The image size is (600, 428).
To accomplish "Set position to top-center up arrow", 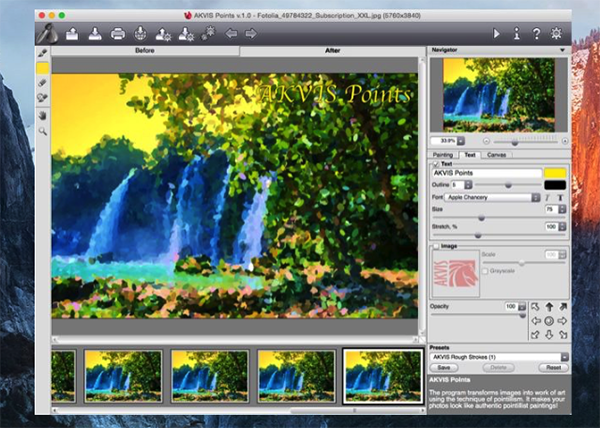I will 549,307.
